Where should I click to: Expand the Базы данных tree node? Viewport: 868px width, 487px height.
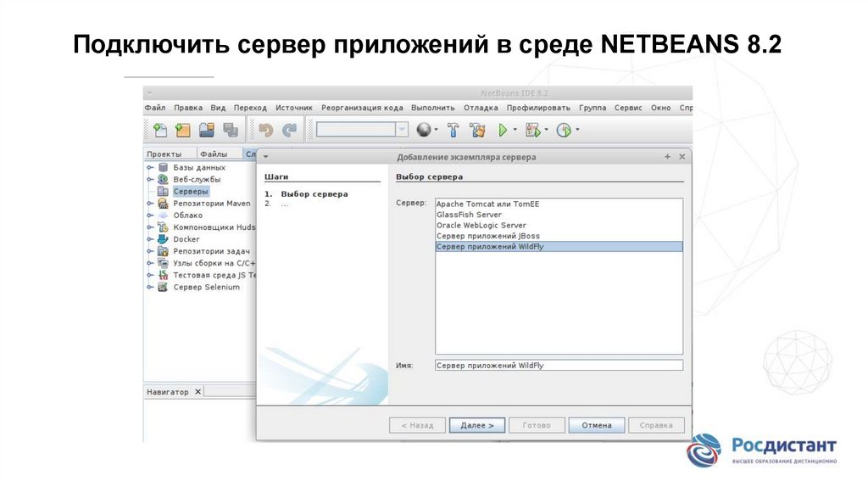click(x=149, y=167)
